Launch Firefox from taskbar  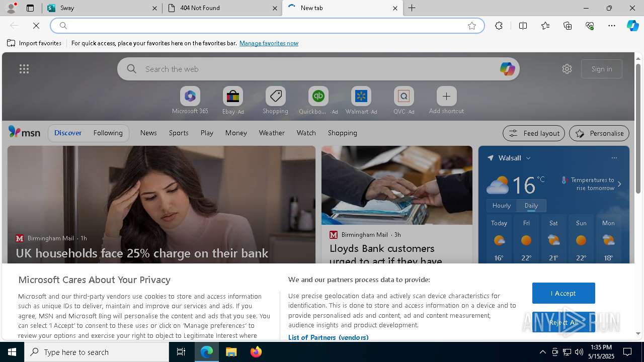pyautogui.click(x=256, y=352)
